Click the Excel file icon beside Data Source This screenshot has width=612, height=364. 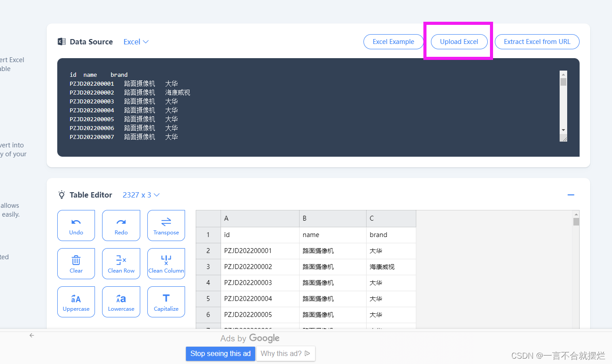[61, 41]
